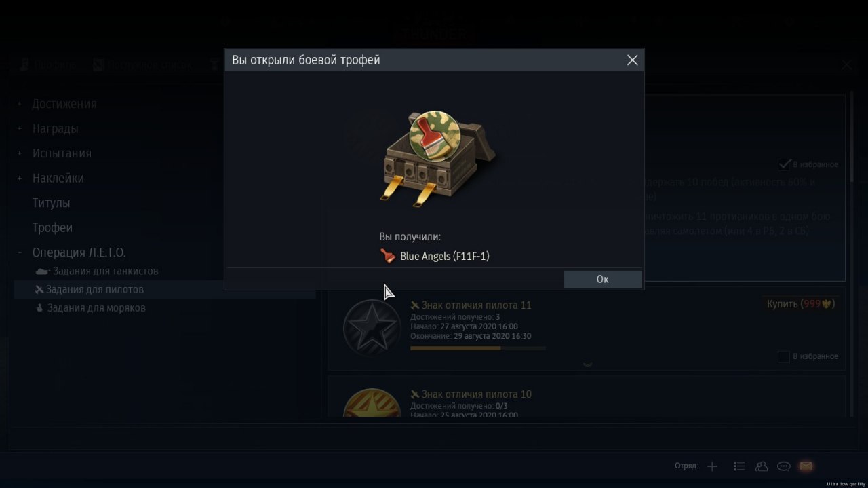Open the chat bubble icon
The height and width of the screenshot is (488, 868).
[x=784, y=466]
